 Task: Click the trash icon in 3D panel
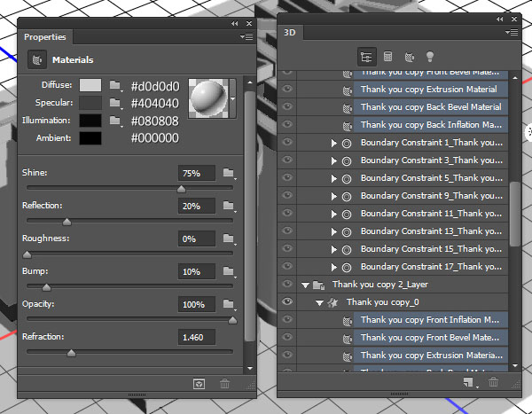point(493,382)
